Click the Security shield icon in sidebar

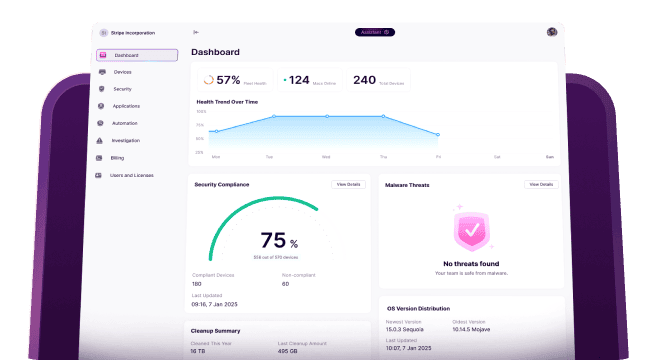(102, 89)
